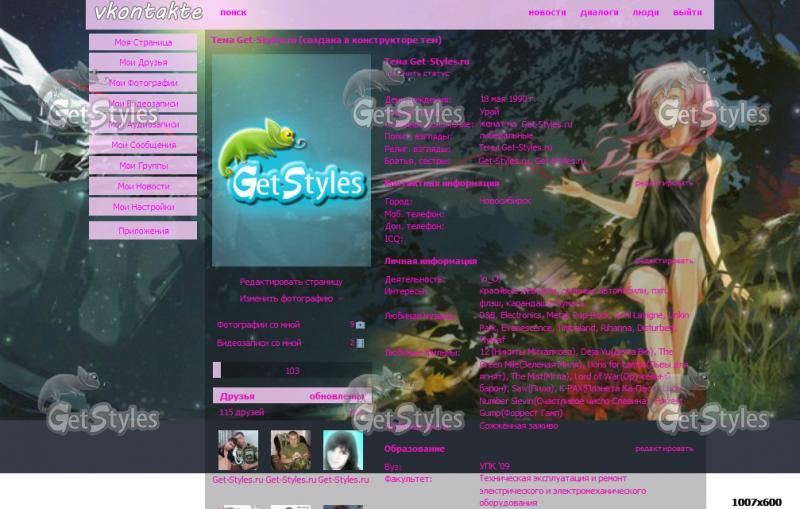Open Мои Группы in the sidebar
Screen dimensions: 800x509
click(x=143, y=165)
